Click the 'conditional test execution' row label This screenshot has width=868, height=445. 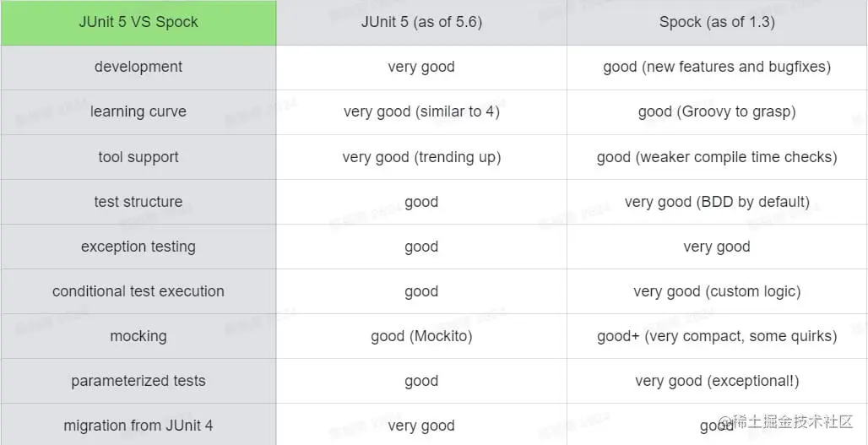tap(138, 291)
